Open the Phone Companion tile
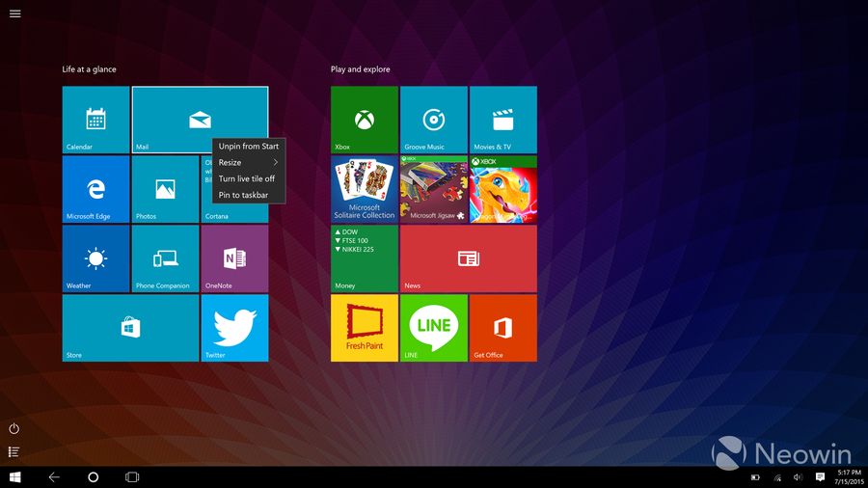This screenshot has width=868, height=488. click(165, 258)
